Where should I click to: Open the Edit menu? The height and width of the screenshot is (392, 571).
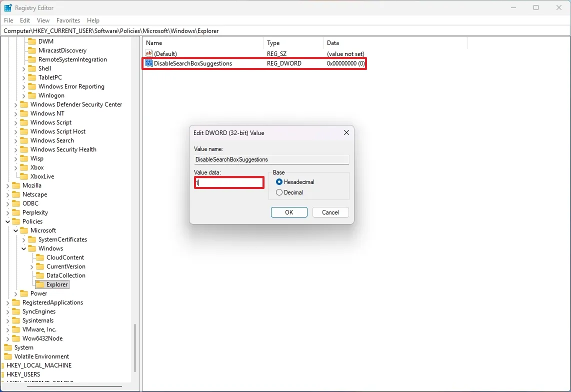24,20
